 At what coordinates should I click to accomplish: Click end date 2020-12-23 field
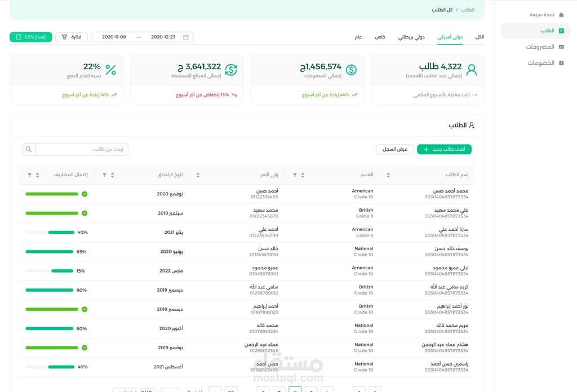pyautogui.click(x=163, y=37)
